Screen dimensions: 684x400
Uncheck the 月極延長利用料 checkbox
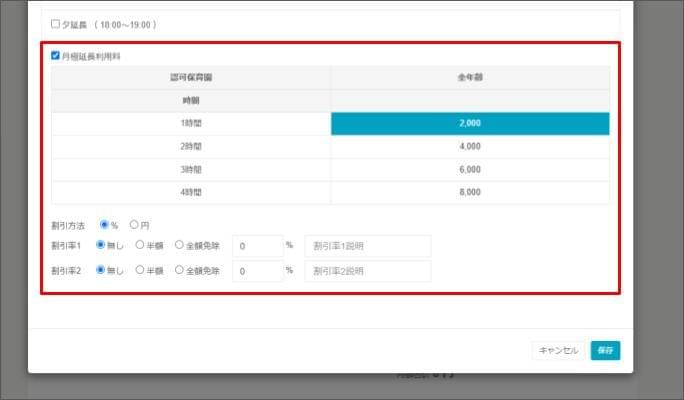(x=55, y=57)
